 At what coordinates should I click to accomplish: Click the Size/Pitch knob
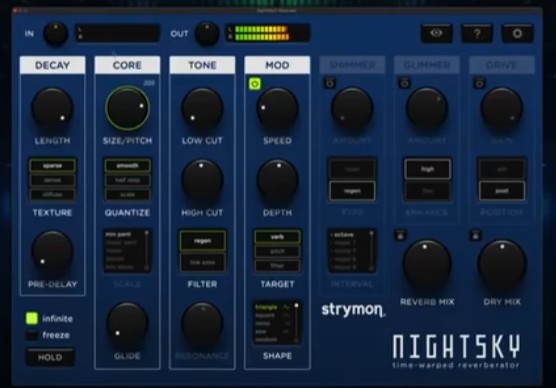point(127,108)
